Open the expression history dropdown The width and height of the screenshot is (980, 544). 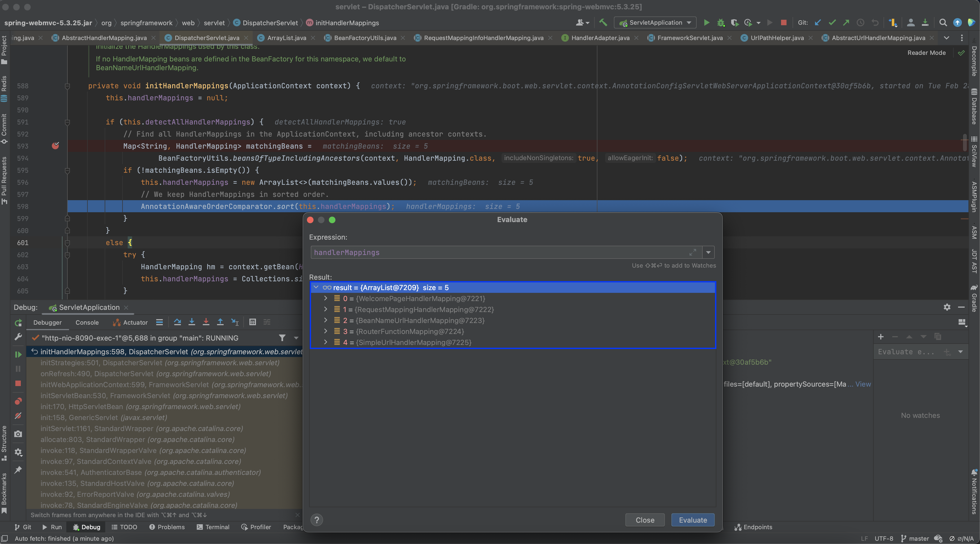[708, 252]
